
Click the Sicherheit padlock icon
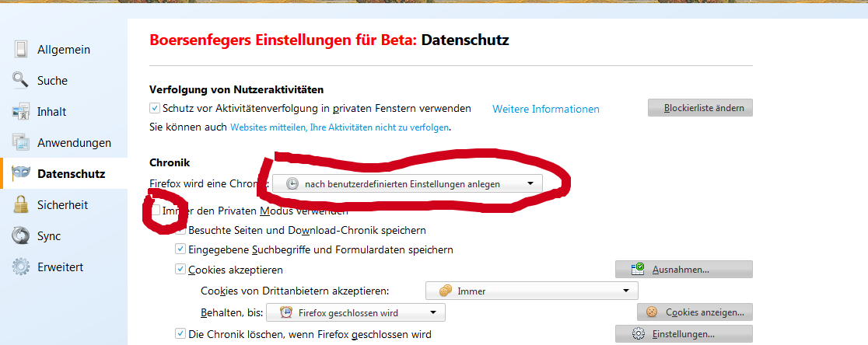point(20,204)
